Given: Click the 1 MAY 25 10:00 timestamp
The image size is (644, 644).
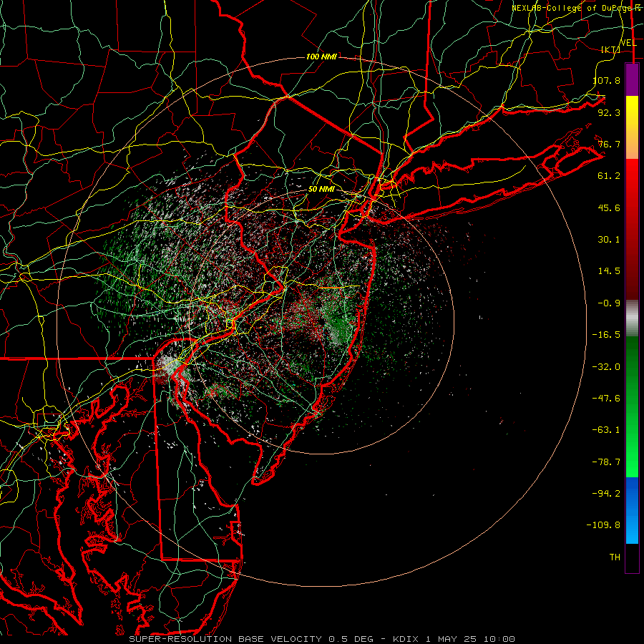Looking at the screenshot, I should pyautogui.click(x=471, y=639).
